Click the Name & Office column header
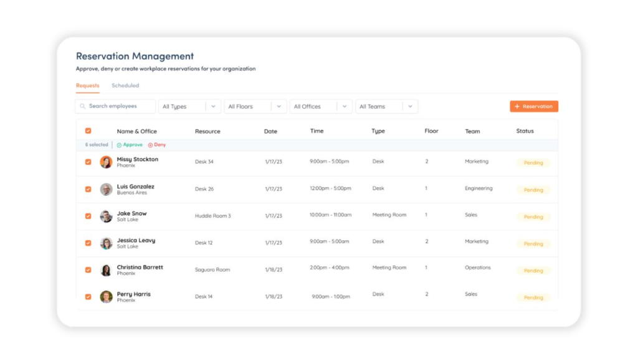Screen dimensions: 638x364 [x=136, y=131]
